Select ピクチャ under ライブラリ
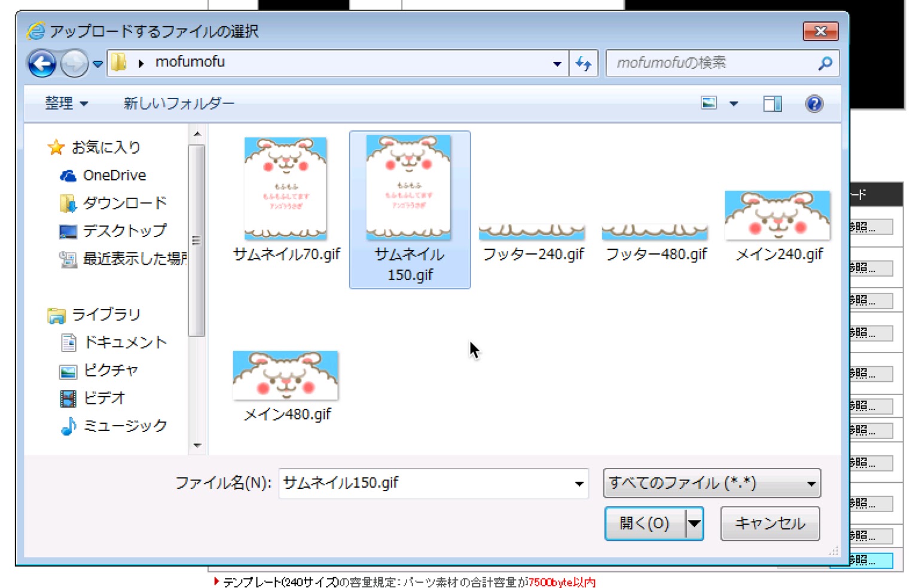The image size is (922, 588). pos(111,370)
